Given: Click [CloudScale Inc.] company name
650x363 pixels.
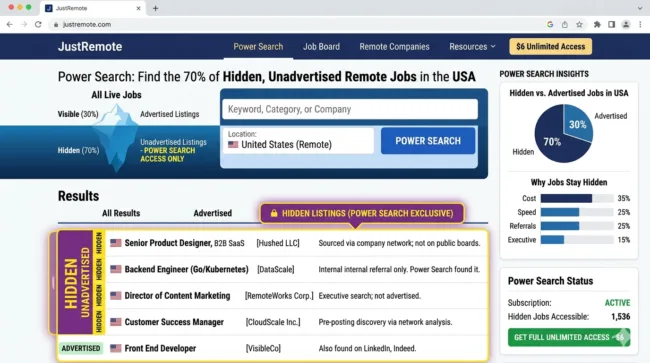Looking at the screenshot, I should tap(273, 322).
